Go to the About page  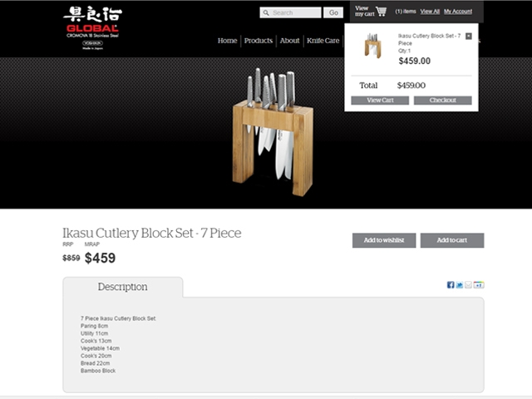pos(289,41)
